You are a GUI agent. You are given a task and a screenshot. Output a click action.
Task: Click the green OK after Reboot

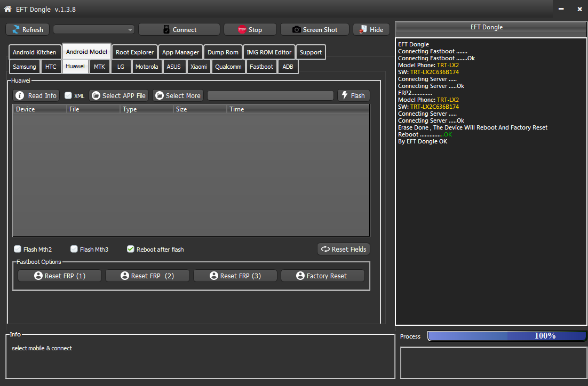[x=448, y=134]
